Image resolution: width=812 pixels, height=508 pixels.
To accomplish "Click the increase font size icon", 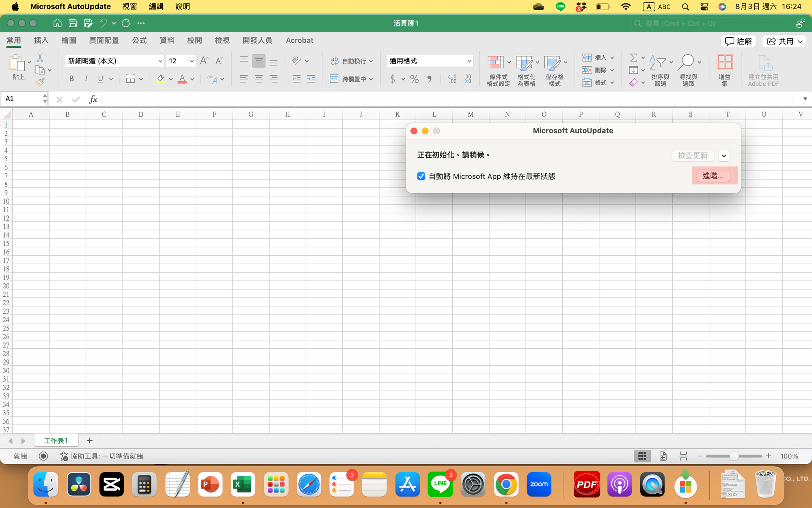I will click(x=204, y=61).
